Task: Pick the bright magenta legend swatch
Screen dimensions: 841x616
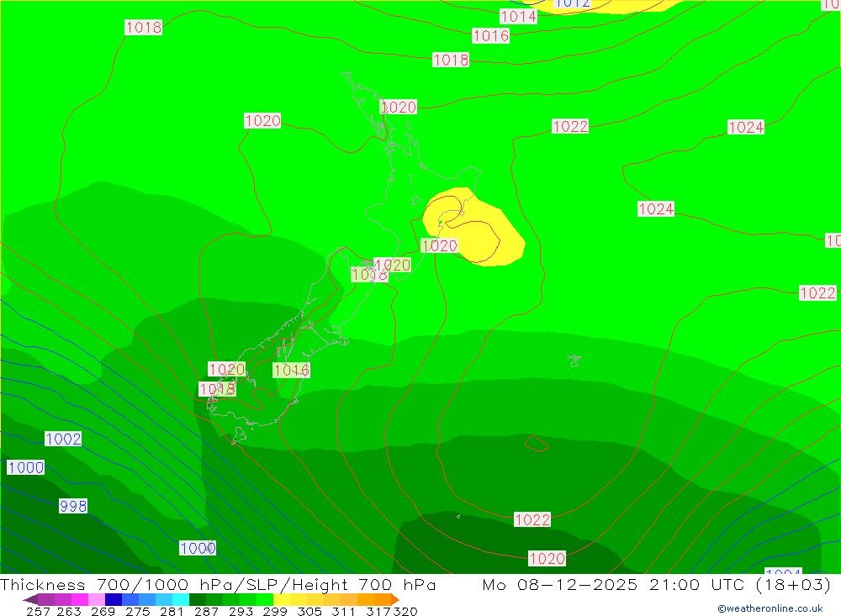Action: (x=78, y=599)
